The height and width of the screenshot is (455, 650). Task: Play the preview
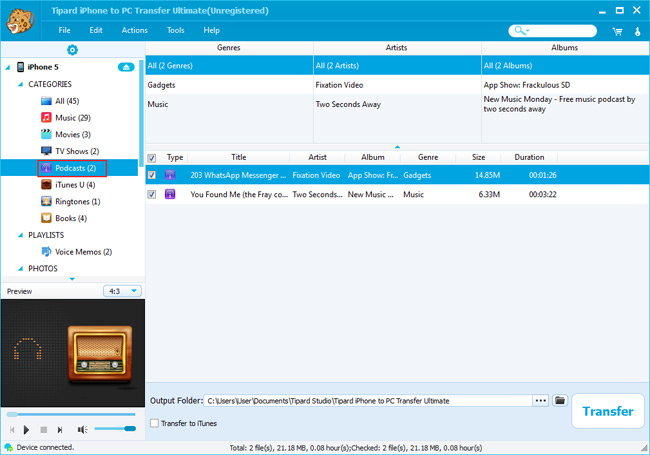point(27,430)
